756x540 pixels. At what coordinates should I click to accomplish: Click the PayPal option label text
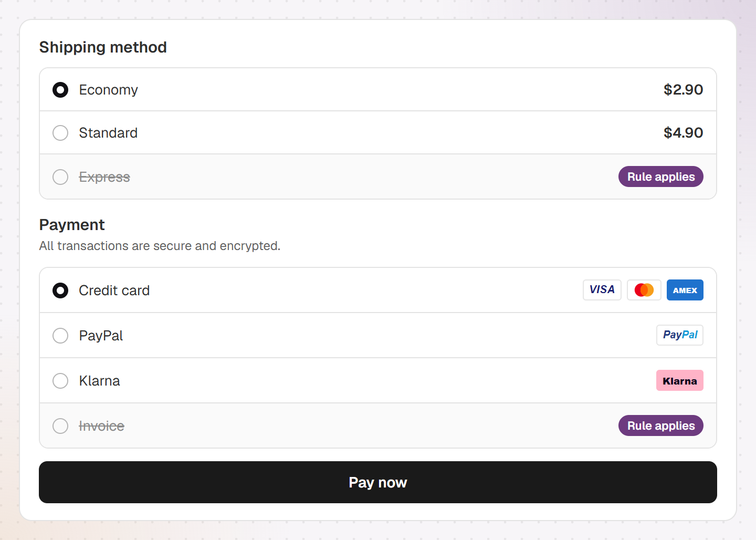tap(101, 336)
